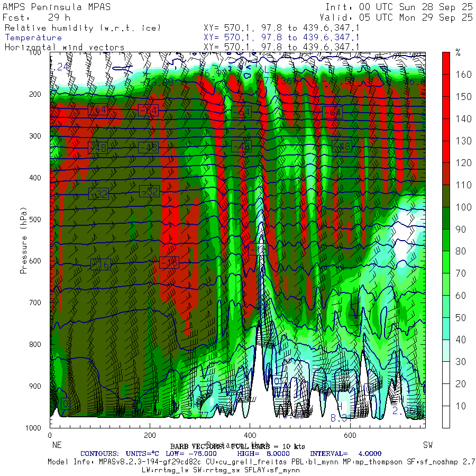The image size is (476, 476).
Task: Click the 90 label on the colorbar
Action: coord(461,229)
